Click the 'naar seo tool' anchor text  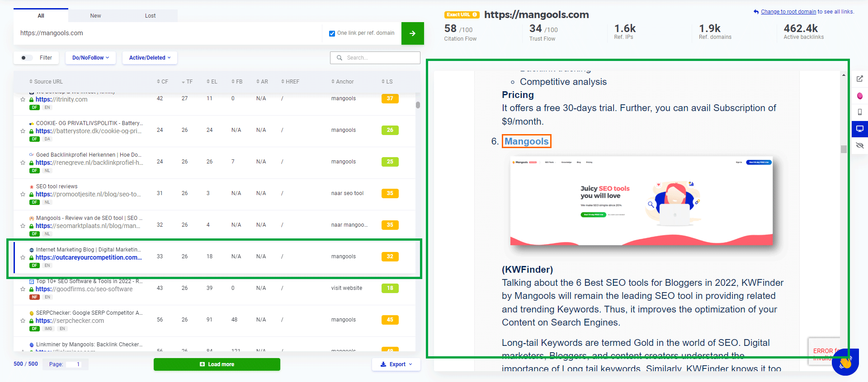click(347, 193)
